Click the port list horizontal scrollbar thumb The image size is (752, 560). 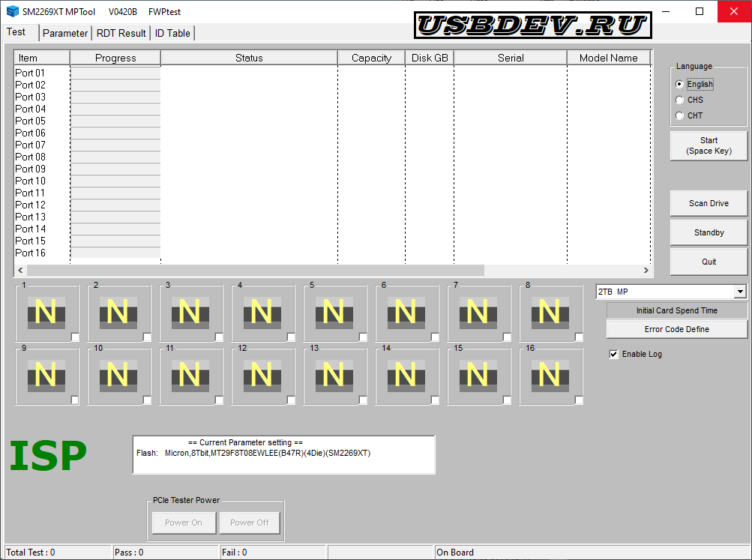pyautogui.click(x=255, y=271)
